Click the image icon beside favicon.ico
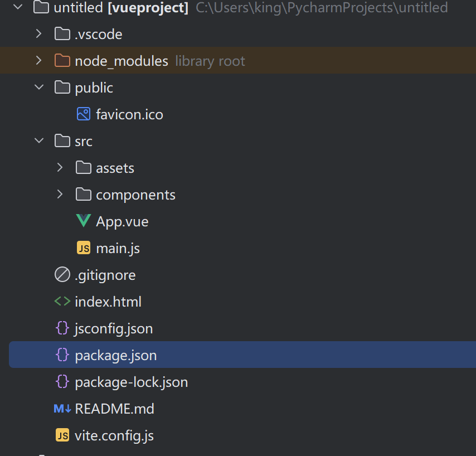Image resolution: width=476 pixels, height=456 pixels. (x=83, y=114)
